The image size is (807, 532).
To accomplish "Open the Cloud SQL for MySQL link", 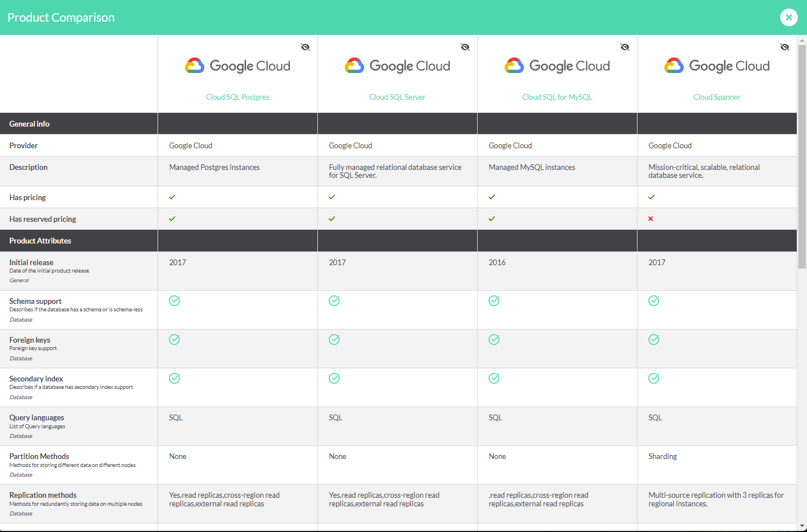I will click(x=557, y=97).
